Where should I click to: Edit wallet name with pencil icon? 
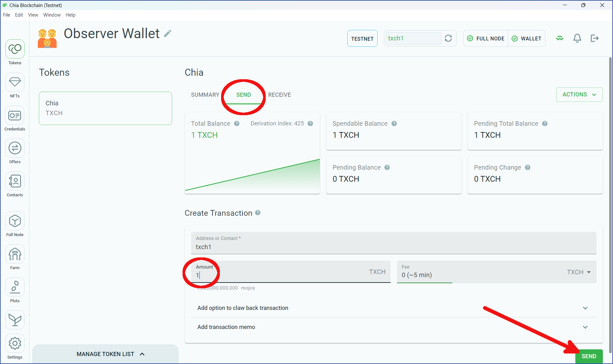pos(168,33)
